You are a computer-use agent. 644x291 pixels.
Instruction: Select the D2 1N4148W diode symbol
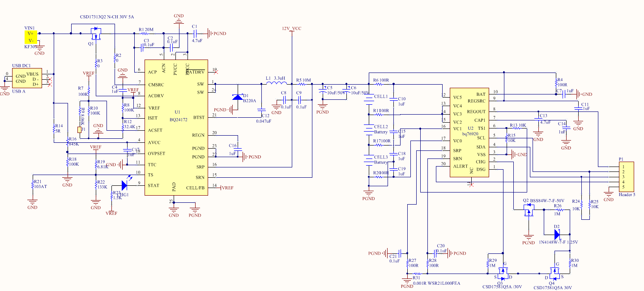coord(557,234)
